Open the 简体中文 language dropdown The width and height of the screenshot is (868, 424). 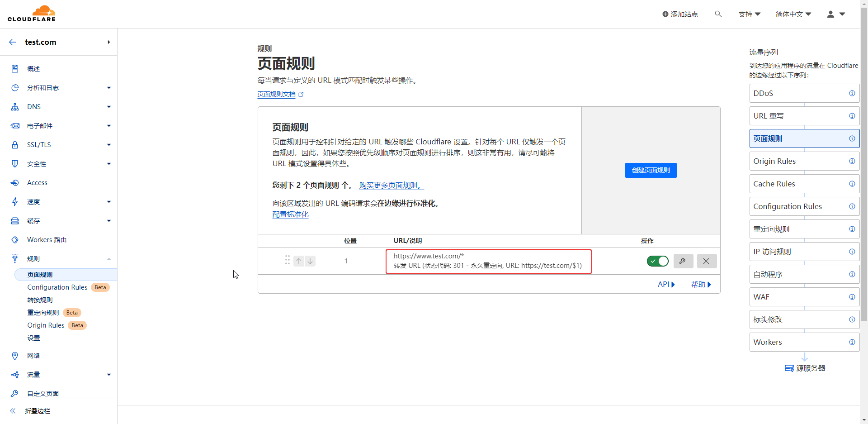793,14
